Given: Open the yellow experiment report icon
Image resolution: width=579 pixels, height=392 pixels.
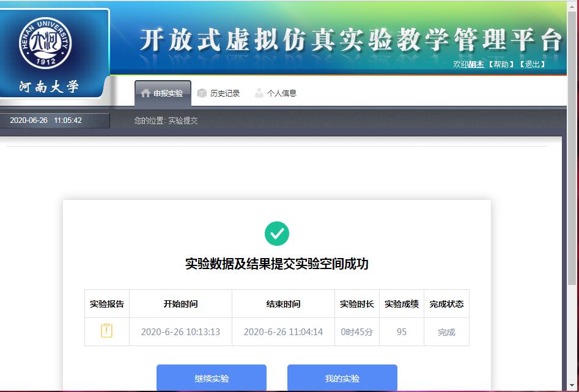Looking at the screenshot, I should click(x=106, y=331).
